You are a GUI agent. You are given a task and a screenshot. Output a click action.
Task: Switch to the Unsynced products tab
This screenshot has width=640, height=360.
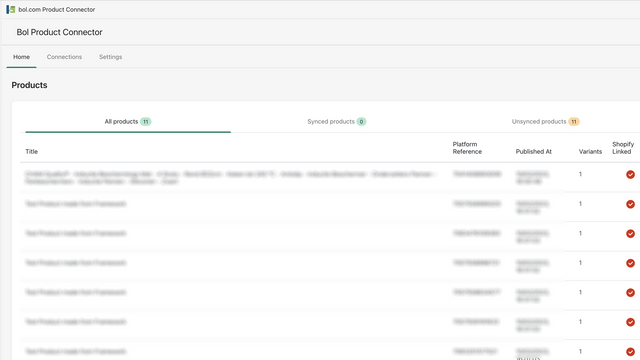(545, 122)
